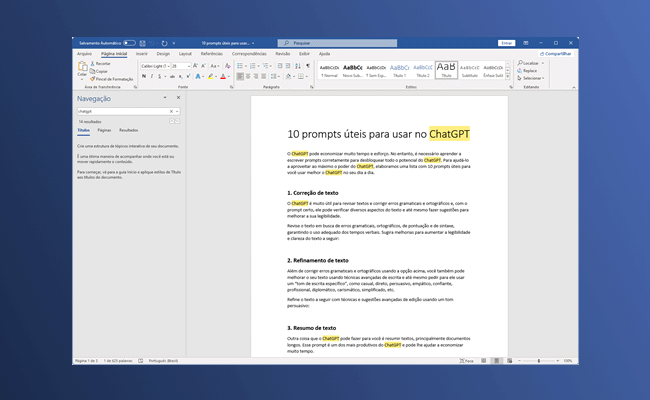
Task: Apply yellow text highlight color
Action: 211,76
